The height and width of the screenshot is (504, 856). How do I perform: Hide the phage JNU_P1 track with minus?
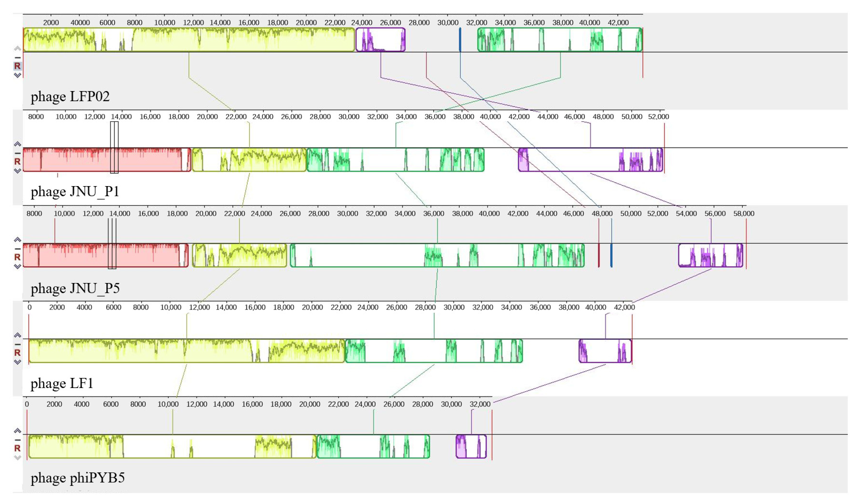(x=17, y=153)
